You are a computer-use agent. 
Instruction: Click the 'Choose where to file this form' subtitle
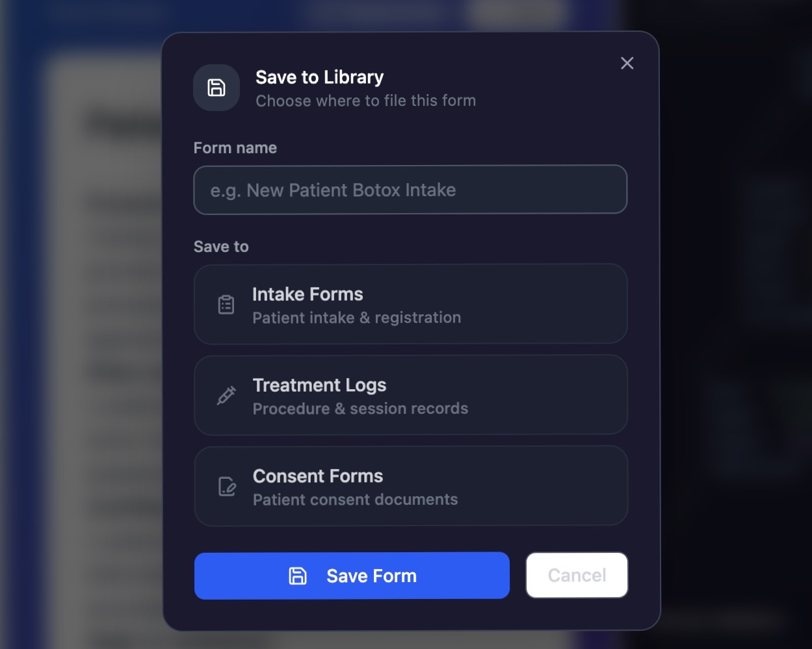[x=365, y=101]
